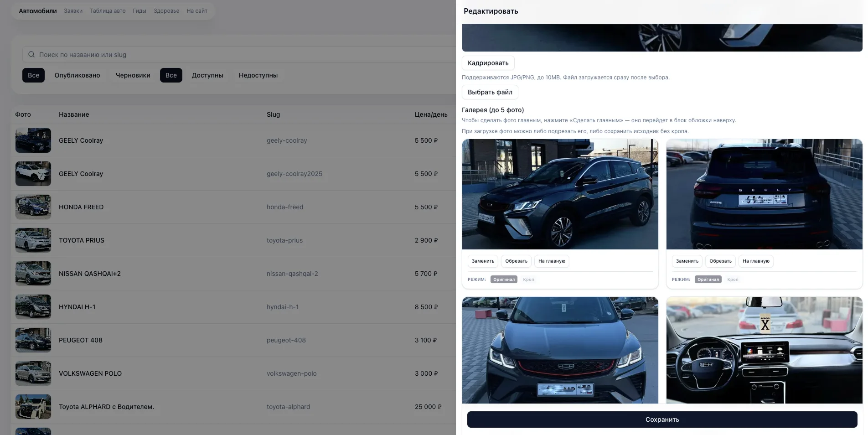Click thumbnail of GEELY Coolray geely-coolray row
The height and width of the screenshot is (435, 868).
[33, 140]
